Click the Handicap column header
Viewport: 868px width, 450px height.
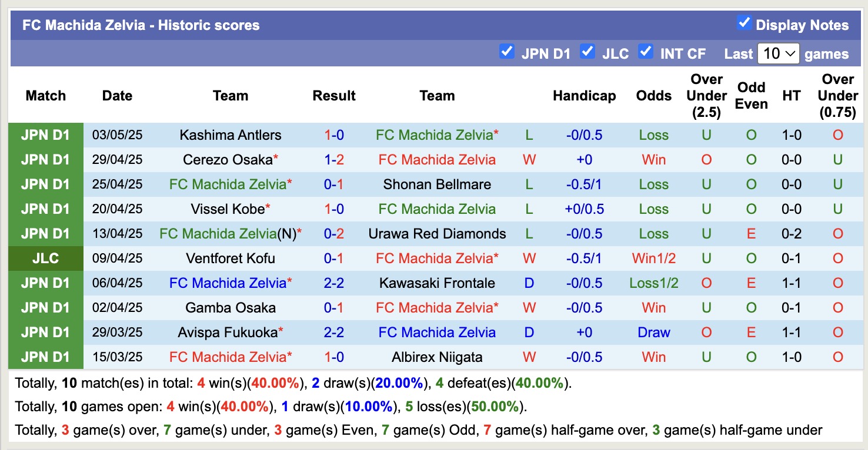tap(584, 95)
